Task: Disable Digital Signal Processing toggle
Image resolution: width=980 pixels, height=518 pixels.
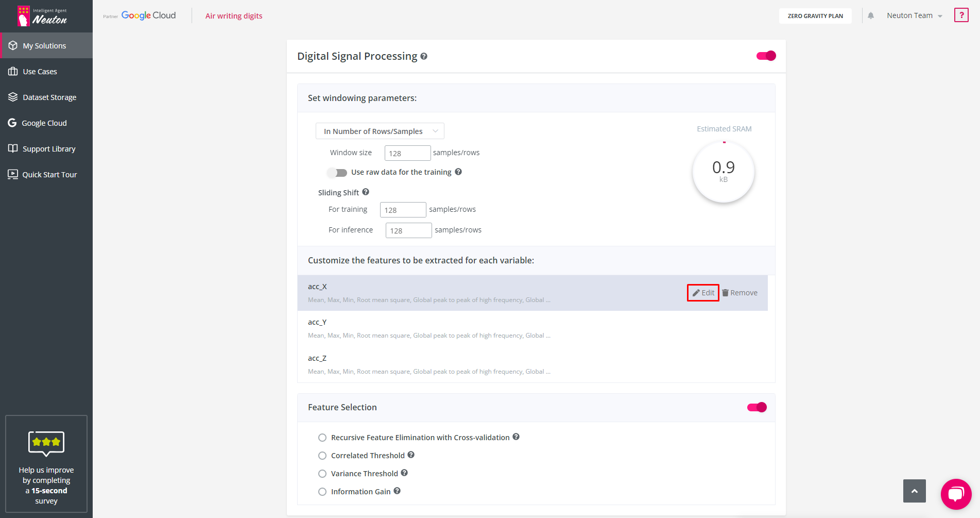Action: [x=766, y=56]
